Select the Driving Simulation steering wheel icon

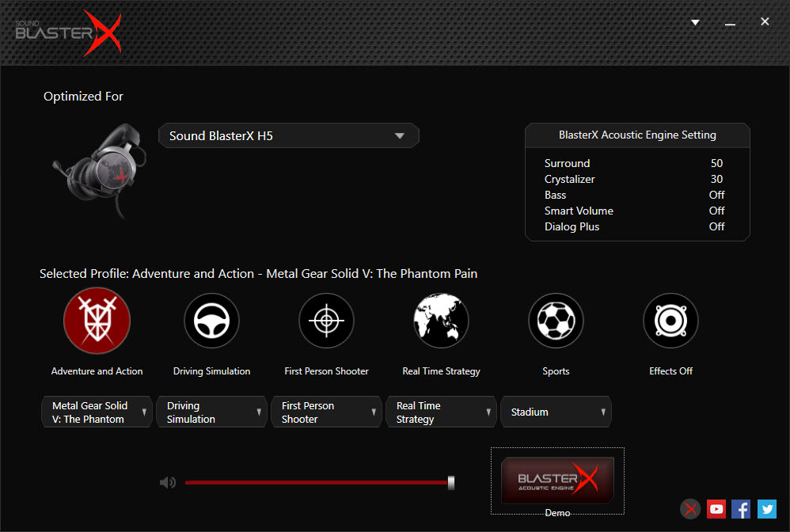click(211, 321)
